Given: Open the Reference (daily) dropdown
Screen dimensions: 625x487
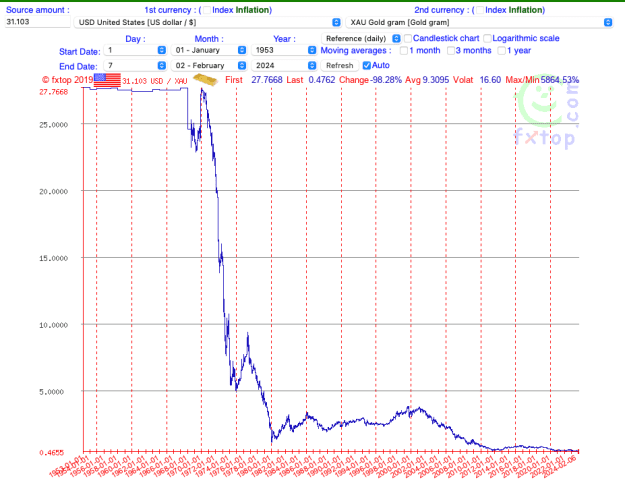Looking at the screenshot, I should (361, 39).
